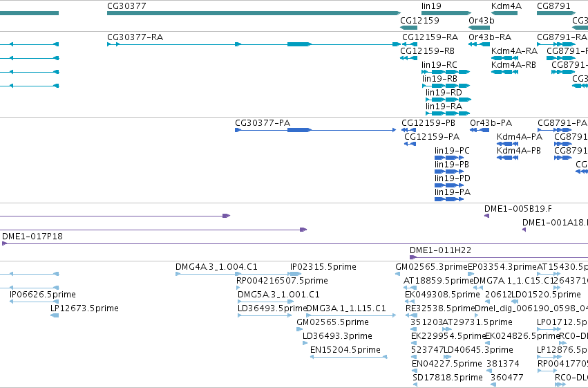The width and height of the screenshot is (588, 388).
Task: Open EST EK049308.5prime
Action: (442, 295)
